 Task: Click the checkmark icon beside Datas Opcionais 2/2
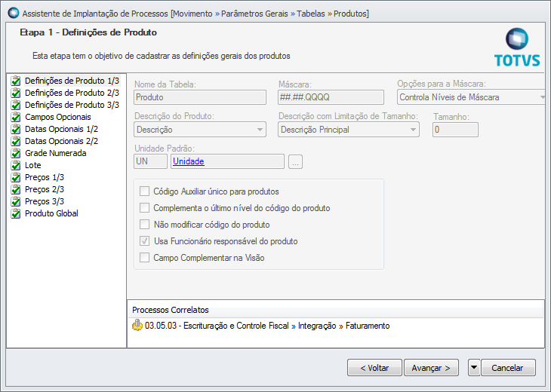pos(16,141)
